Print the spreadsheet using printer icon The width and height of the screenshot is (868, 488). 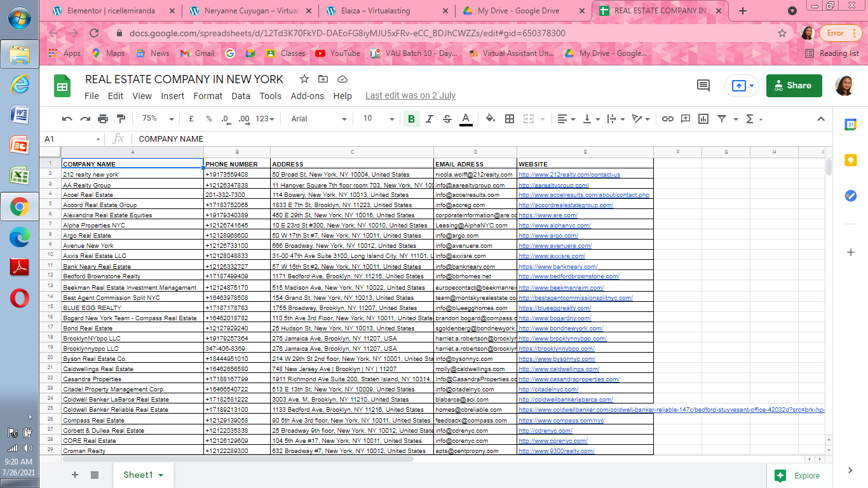(x=103, y=119)
